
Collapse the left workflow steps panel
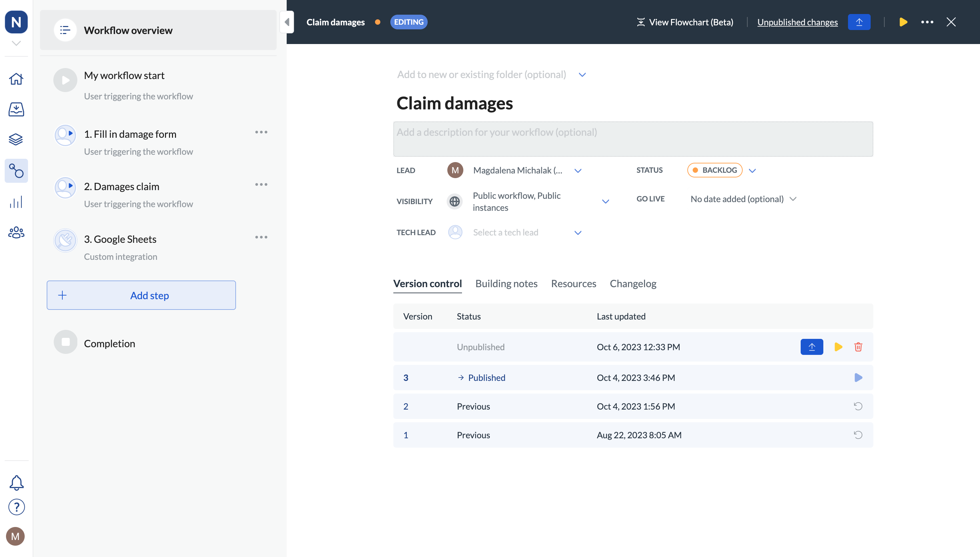coord(287,22)
